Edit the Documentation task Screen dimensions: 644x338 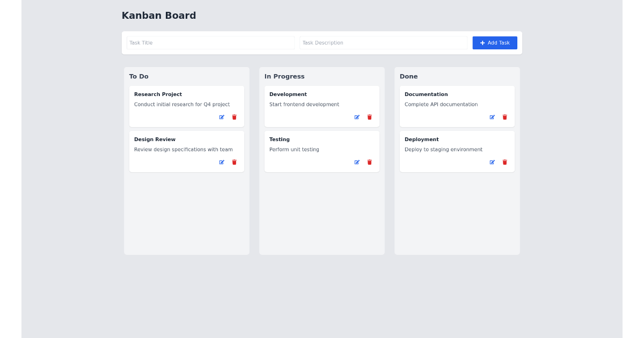(x=492, y=117)
